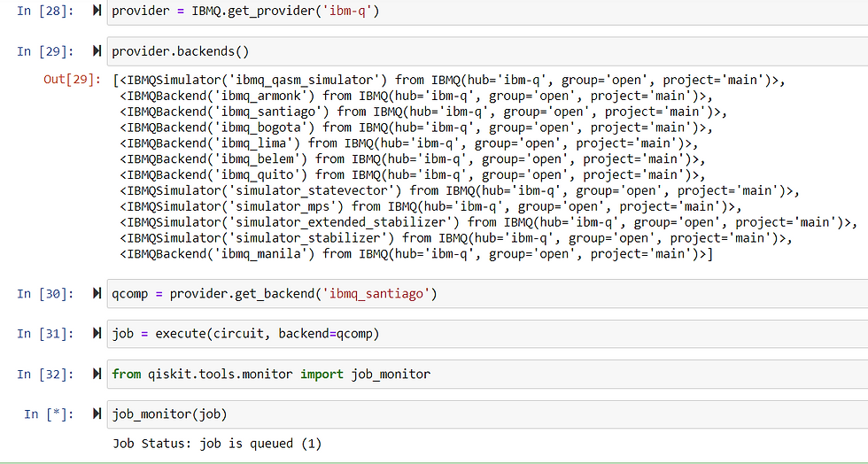868x464 pixels.
Task: Click the 'ibmq_armonk' backend output line
Action: 416,96
